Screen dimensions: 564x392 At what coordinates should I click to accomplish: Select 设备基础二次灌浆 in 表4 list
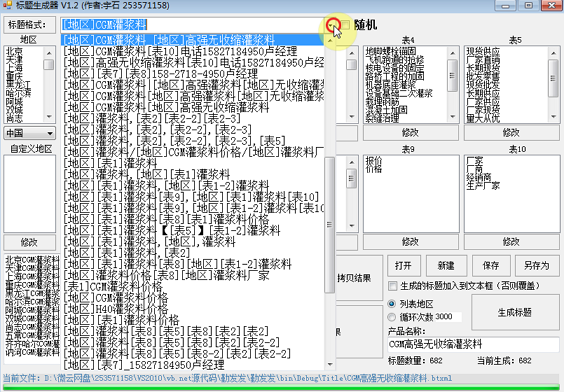click(x=399, y=94)
